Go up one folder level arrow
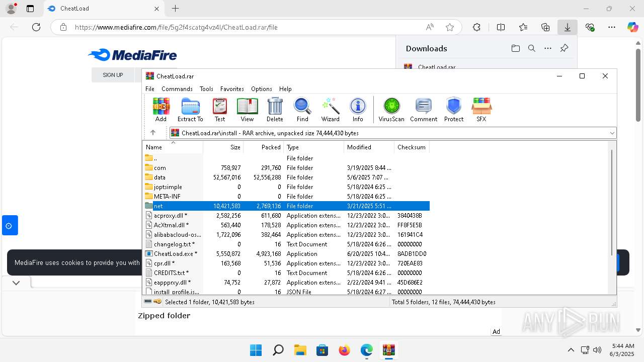The image size is (644, 362). pyautogui.click(x=153, y=133)
